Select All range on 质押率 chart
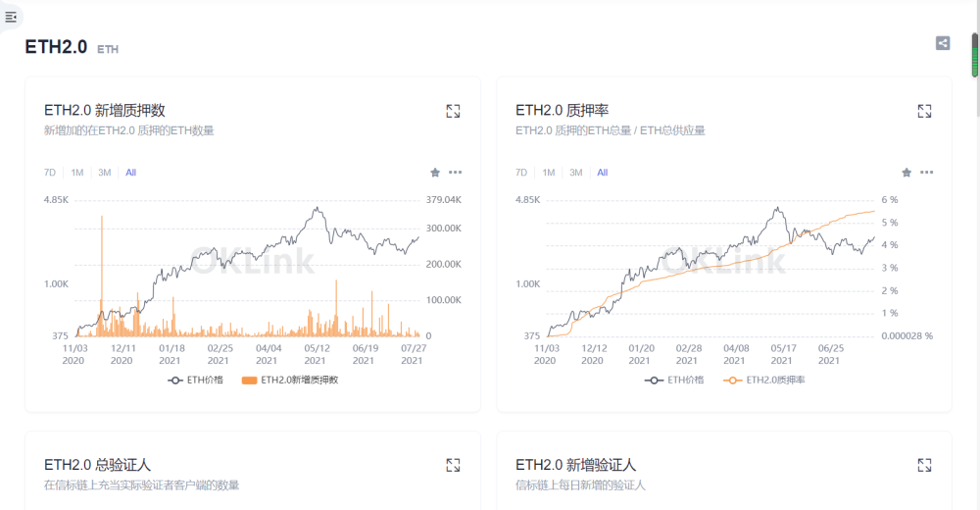Screen dimensions: 980x510 pyautogui.click(x=602, y=173)
